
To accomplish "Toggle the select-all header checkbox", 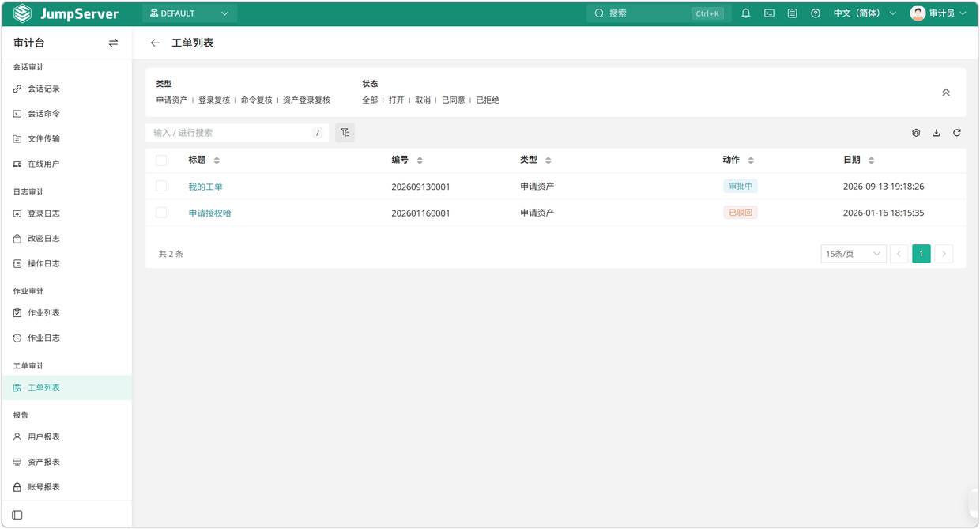I will pyautogui.click(x=161, y=161).
